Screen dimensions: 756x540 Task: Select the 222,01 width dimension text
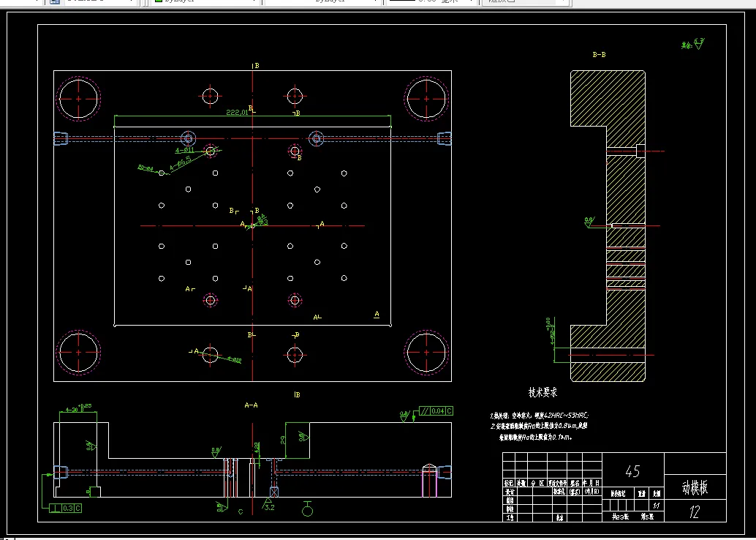[237, 112]
